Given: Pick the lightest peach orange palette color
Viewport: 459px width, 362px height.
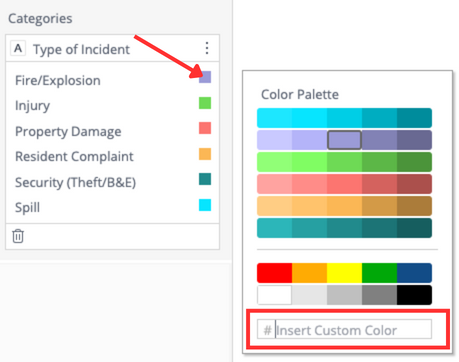Looking at the screenshot, I should point(274,206).
